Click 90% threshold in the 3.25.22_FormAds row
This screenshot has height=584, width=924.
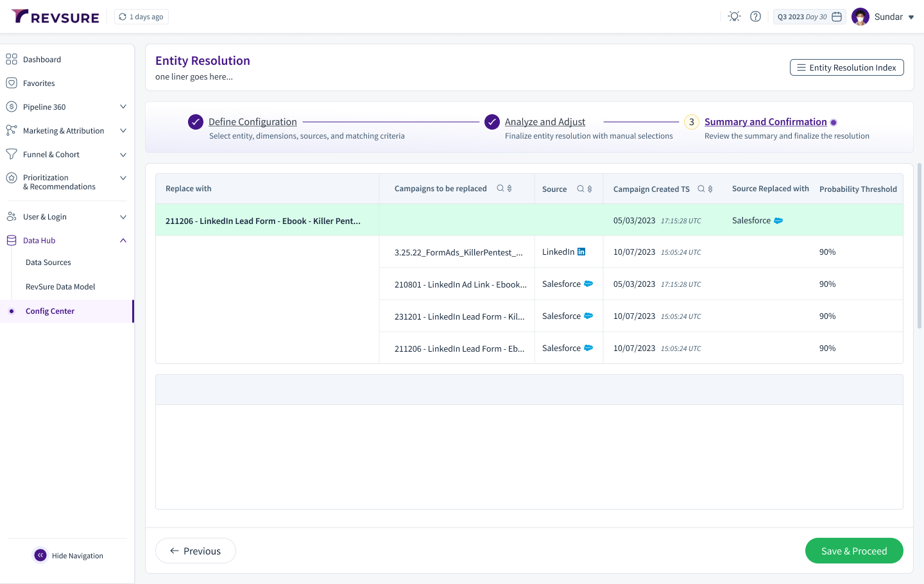click(827, 252)
